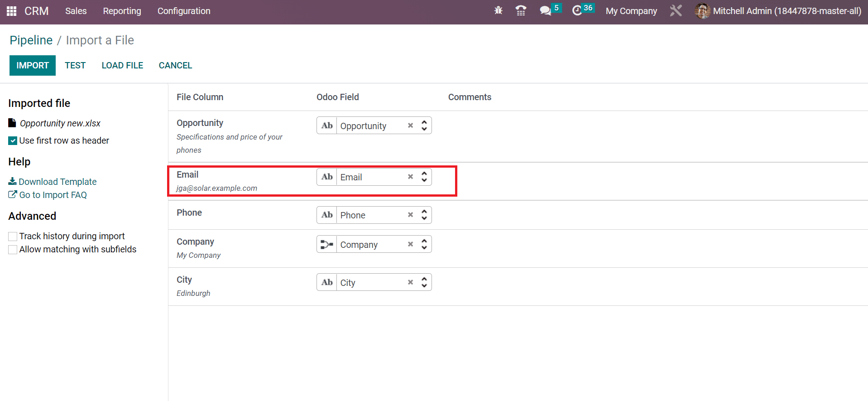Open the Reporting menu
Screen dimensions: 868x401
tap(122, 11)
